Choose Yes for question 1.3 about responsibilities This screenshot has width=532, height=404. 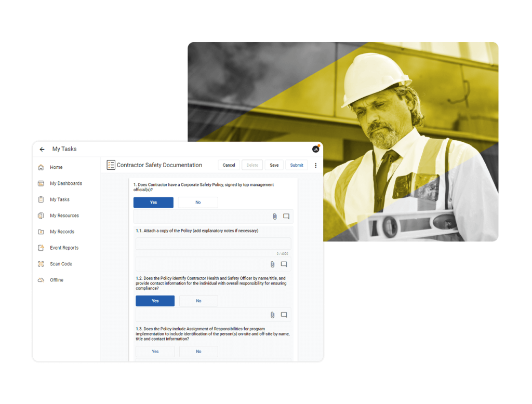click(x=155, y=351)
